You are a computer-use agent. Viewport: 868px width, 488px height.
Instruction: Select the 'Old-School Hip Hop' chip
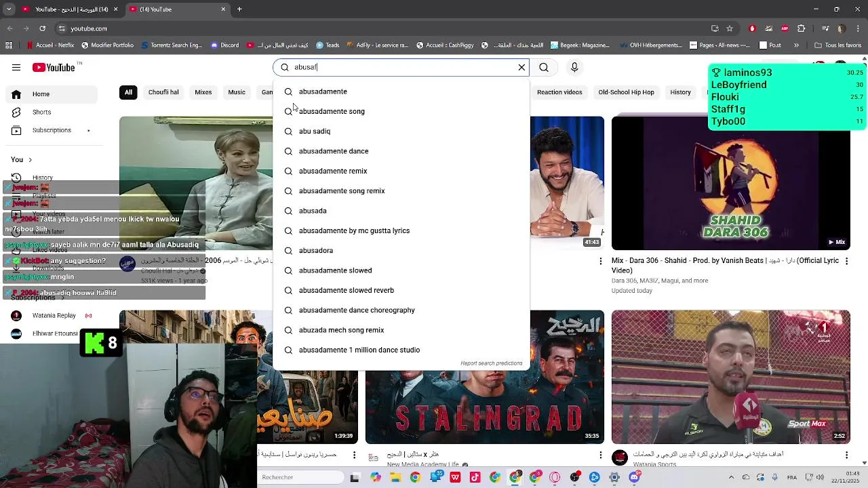626,92
